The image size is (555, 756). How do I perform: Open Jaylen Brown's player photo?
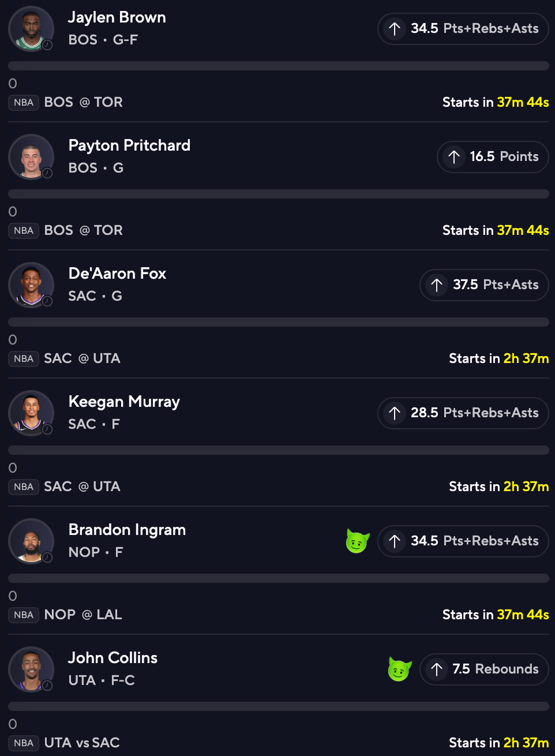coord(31,29)
